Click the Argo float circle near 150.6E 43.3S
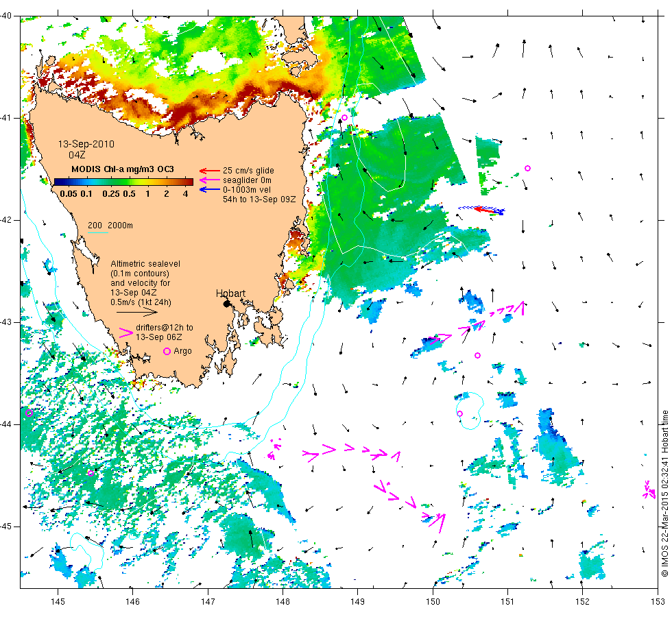Image resolution: width=672 pixels, height=617 pixels. point(477,355)
